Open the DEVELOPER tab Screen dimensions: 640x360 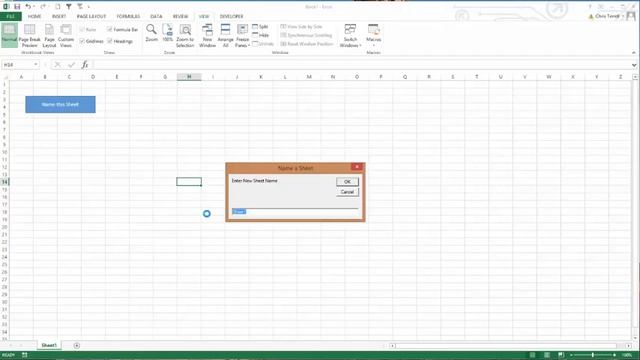tap(231, 16)
